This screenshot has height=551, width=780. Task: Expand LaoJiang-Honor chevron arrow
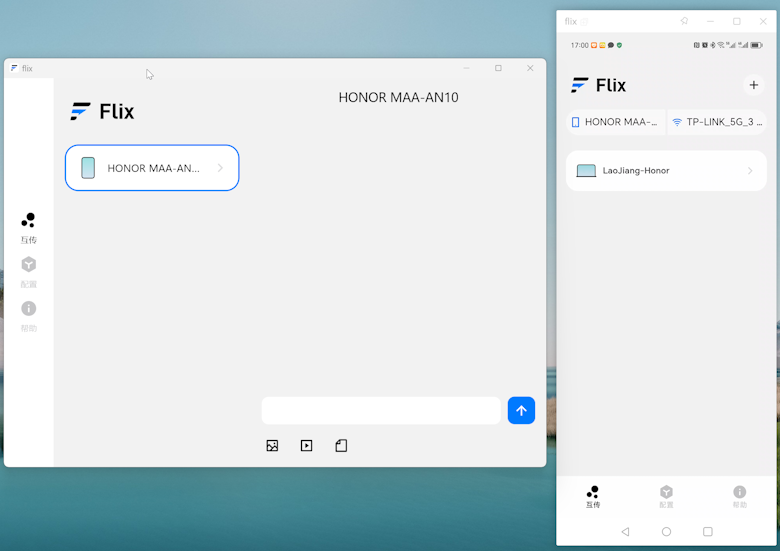pos(750,171)
